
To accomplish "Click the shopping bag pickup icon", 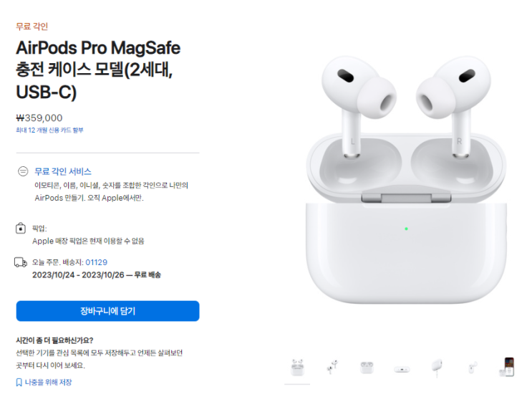I will coord(21,228).
